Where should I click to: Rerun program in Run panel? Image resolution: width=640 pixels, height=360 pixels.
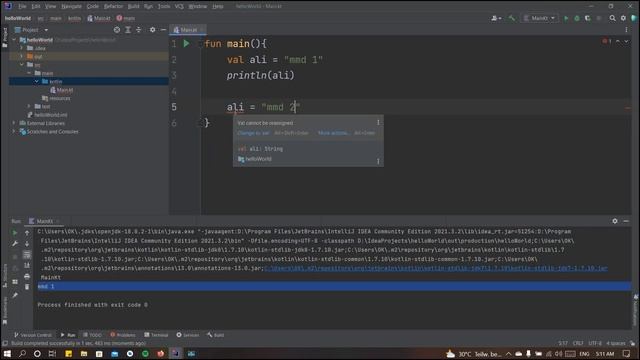point(15,233)
